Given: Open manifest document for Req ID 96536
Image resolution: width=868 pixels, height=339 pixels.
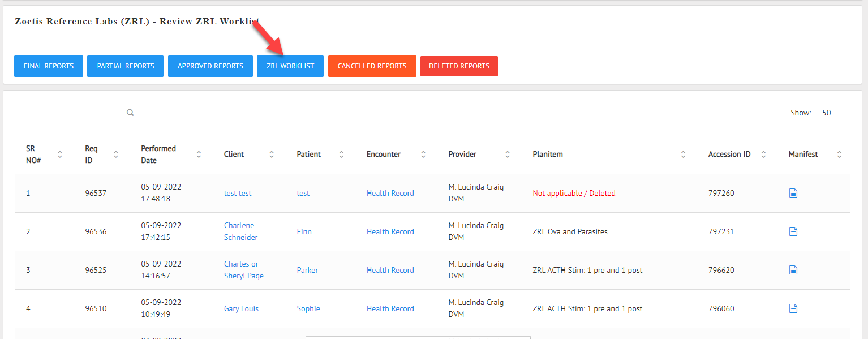Looking at the screenshot, I should point(793,231).
